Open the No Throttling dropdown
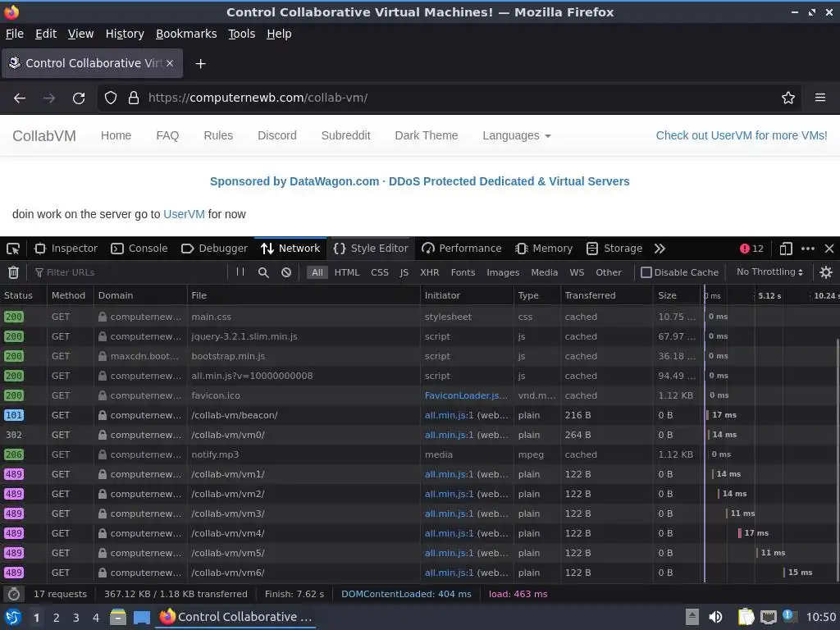The height and width of the screenshot is (630, 840). (769, 272)
